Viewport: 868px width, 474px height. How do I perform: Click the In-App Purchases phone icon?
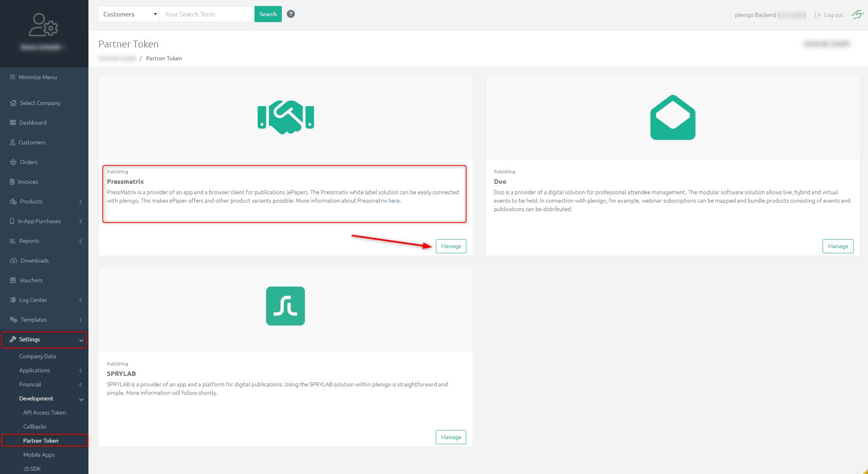(x=12, y=221)
